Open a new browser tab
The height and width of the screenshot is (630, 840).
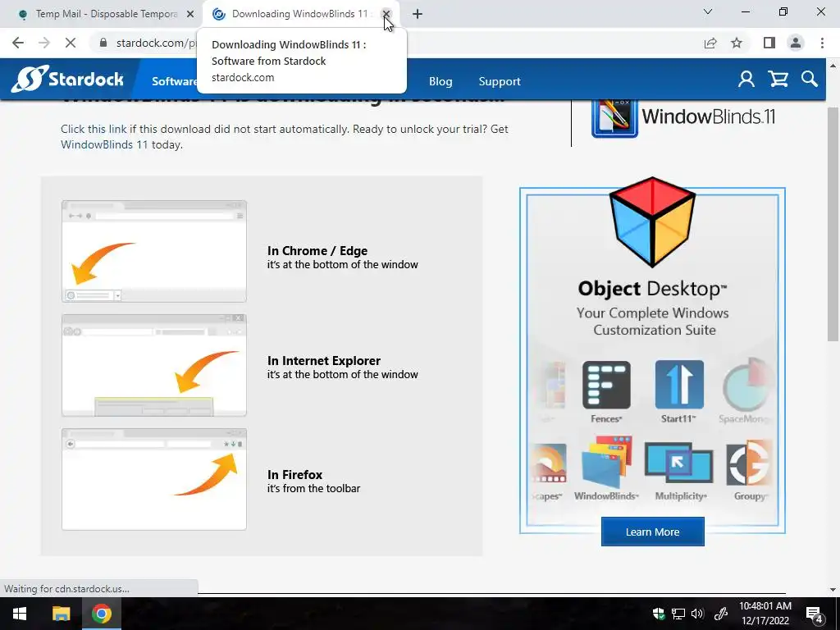click(x=418, y=14)
